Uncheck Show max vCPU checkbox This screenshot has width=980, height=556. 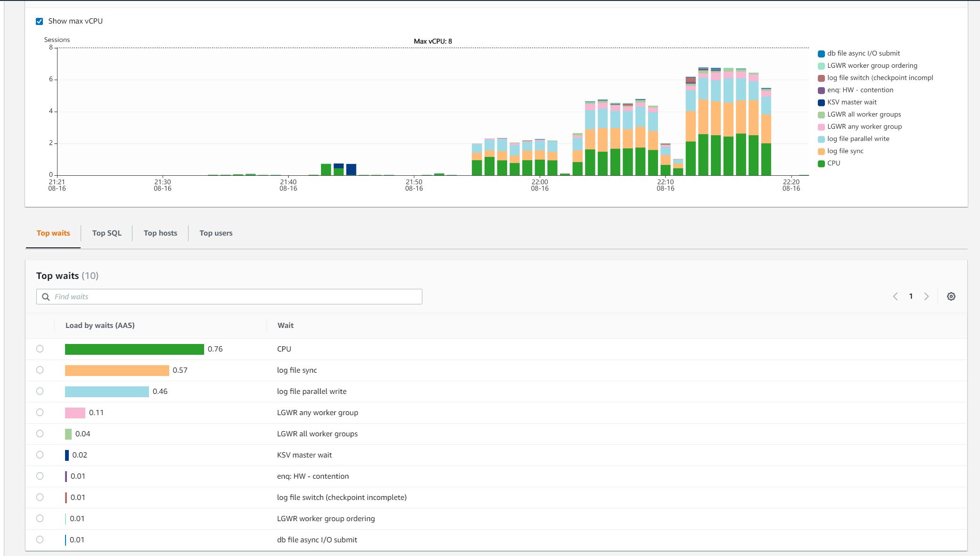coord(40,21)
